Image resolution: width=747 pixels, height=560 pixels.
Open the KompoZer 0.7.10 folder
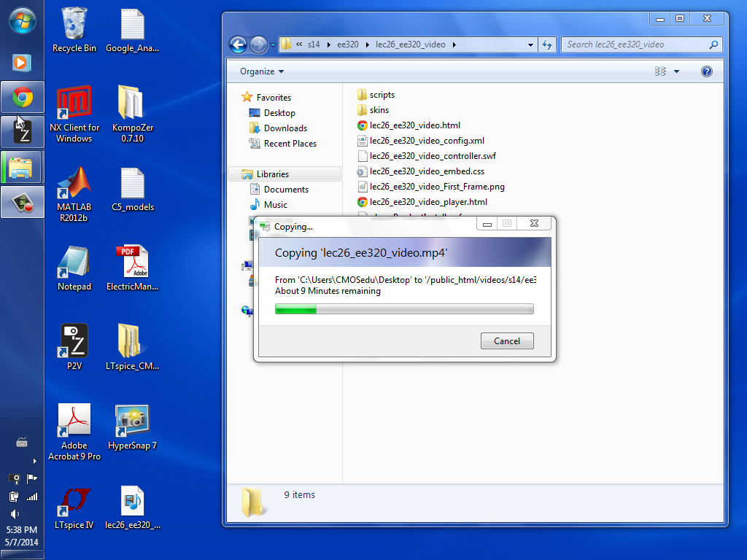132,104
